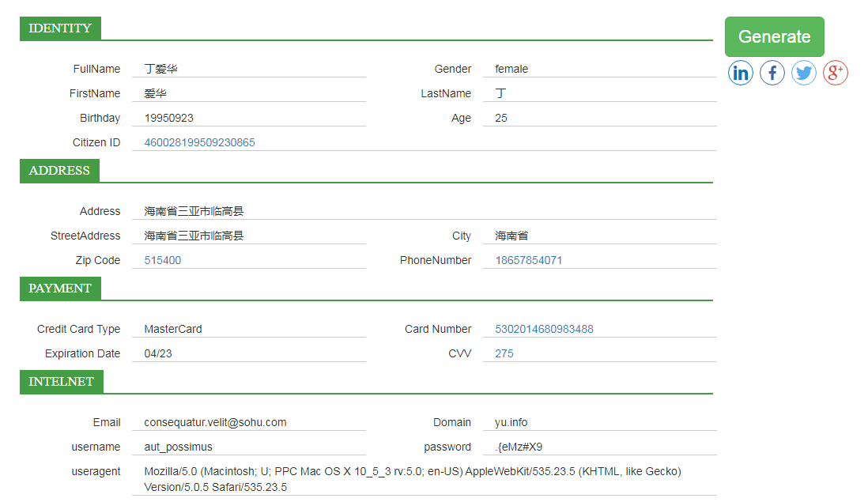Click the Twitter bird icon
The width and height of the screenshot is (868, 502).
[x=804, y=74]
